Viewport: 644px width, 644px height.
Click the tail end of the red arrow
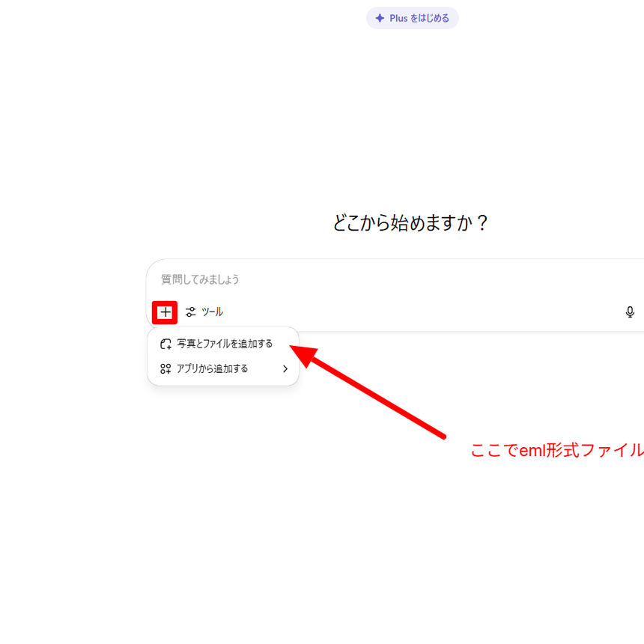pyautogui.click(x=443, y=436)
